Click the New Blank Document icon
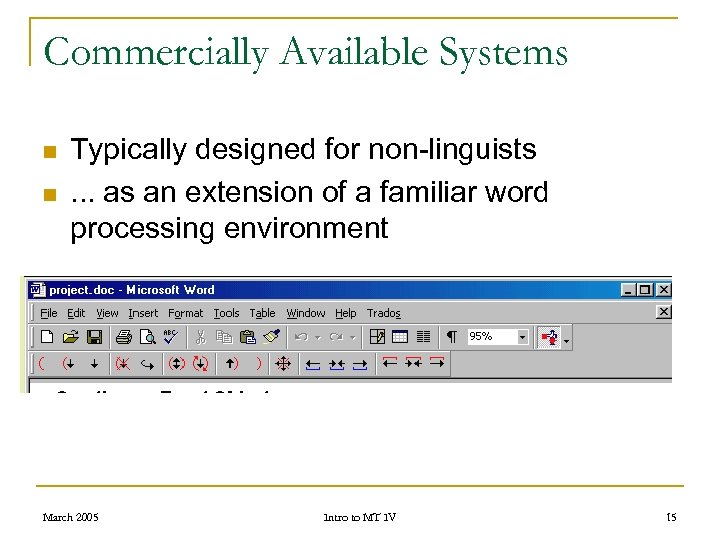The width and height of the screenshot is (720, 540). 47,338
